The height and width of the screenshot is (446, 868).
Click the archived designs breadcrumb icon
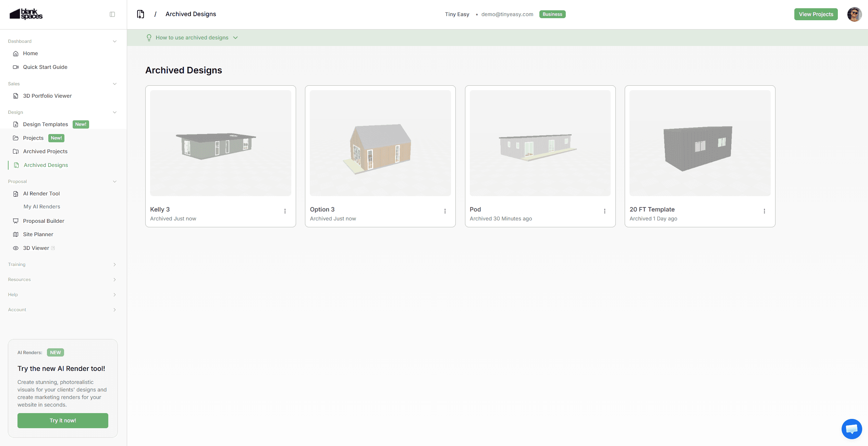140,14
